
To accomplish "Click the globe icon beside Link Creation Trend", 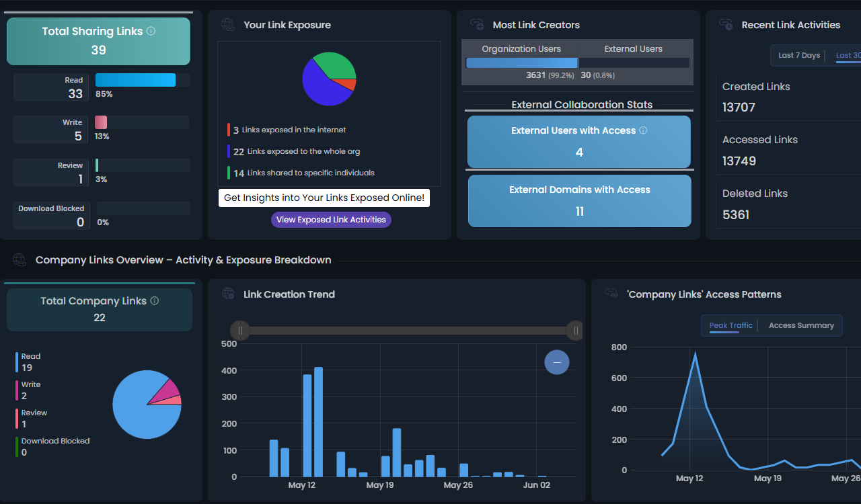I will point(227,294).
